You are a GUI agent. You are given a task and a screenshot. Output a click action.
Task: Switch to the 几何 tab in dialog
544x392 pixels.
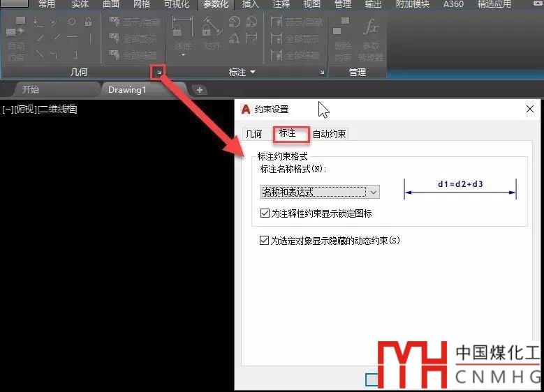coord(254,134)
